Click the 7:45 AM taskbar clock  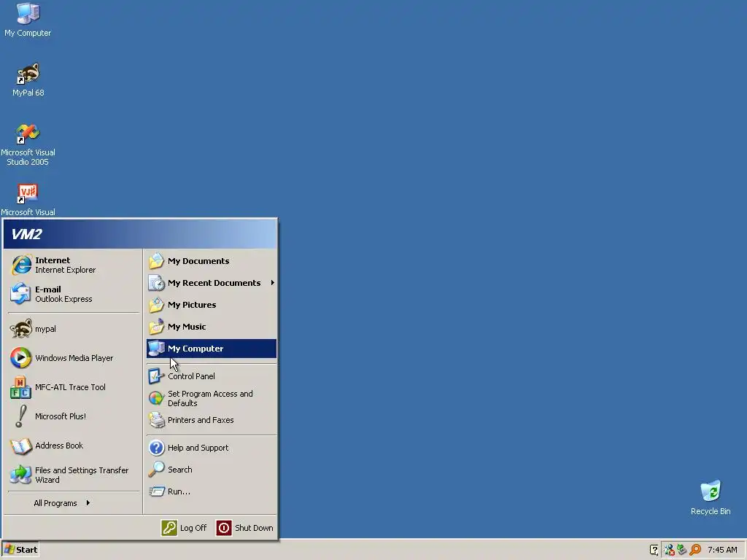(x=722, y=550)
